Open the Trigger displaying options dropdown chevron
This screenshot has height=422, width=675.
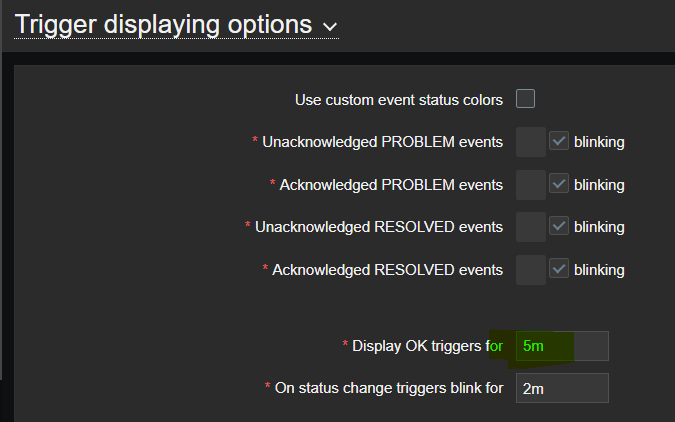331,26
